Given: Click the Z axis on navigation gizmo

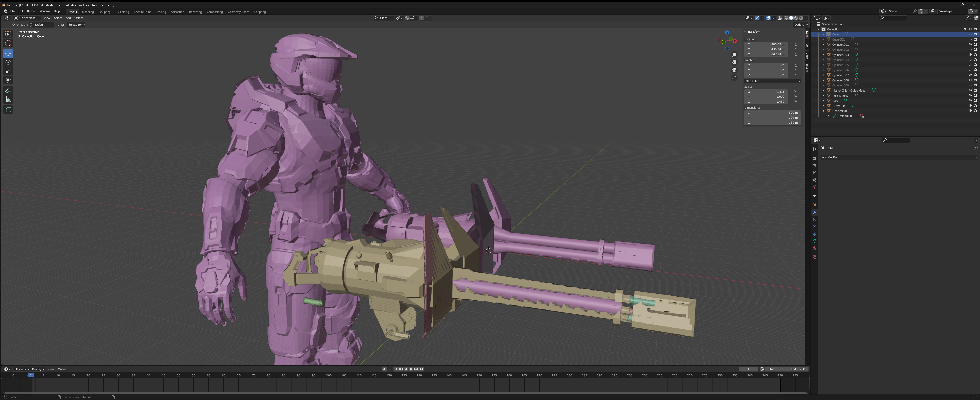Looking at the screenshot, I should pos(727,33).
